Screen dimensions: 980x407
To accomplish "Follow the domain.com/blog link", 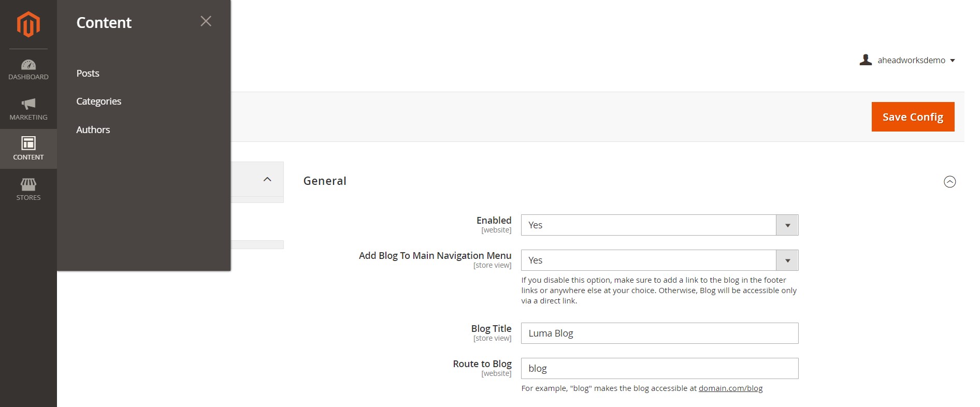I will click(730, 388).
